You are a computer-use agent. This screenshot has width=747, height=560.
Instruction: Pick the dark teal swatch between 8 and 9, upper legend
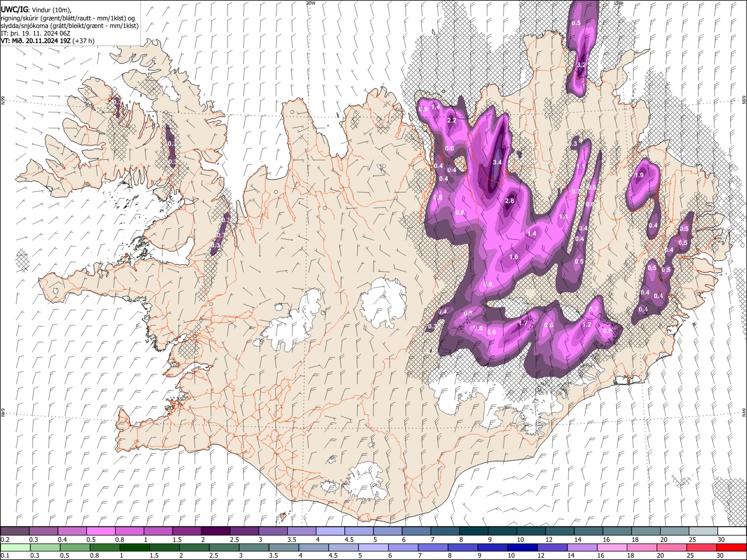click(474, 531)
